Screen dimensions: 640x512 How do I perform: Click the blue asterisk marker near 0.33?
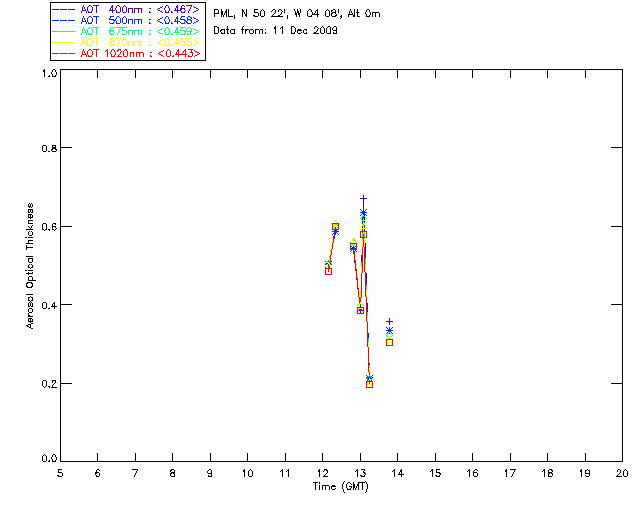pyautogui.click(x=389, y=330)
